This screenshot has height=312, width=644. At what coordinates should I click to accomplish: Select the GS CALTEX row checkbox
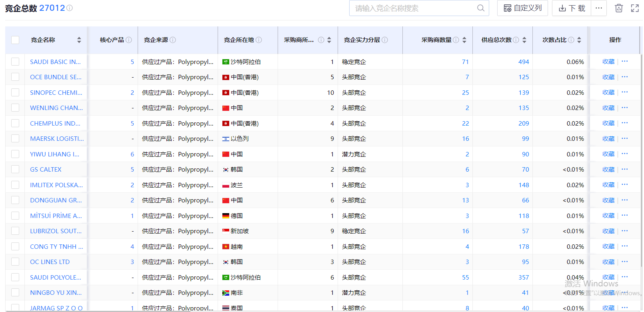(x=15, y=169)
